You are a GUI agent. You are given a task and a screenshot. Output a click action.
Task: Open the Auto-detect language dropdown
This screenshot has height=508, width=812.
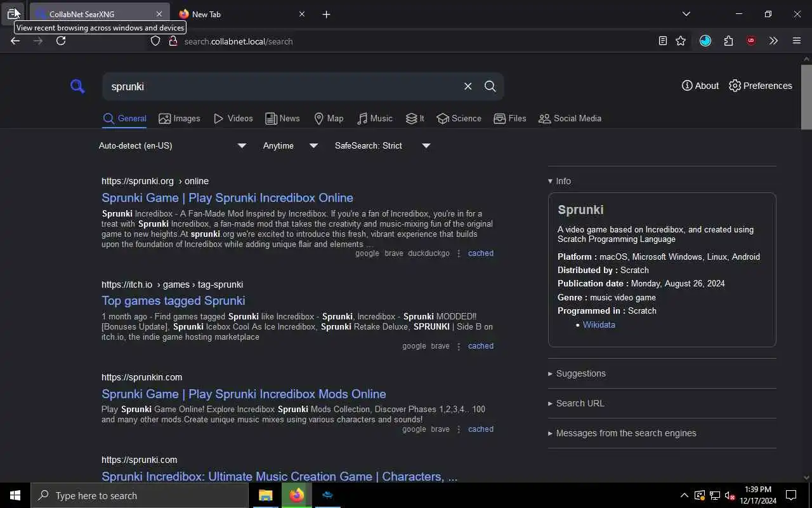coord(173,145)
